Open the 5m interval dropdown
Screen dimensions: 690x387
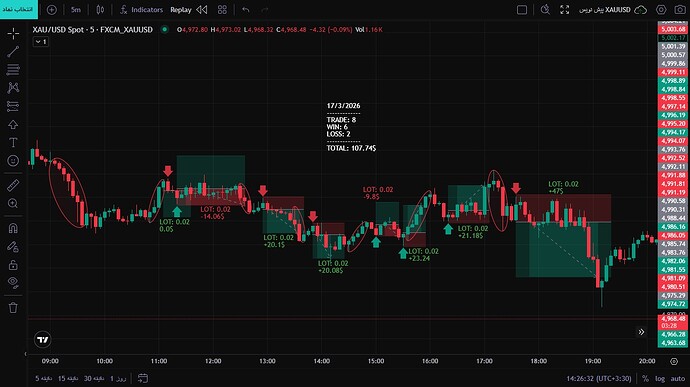76,10
